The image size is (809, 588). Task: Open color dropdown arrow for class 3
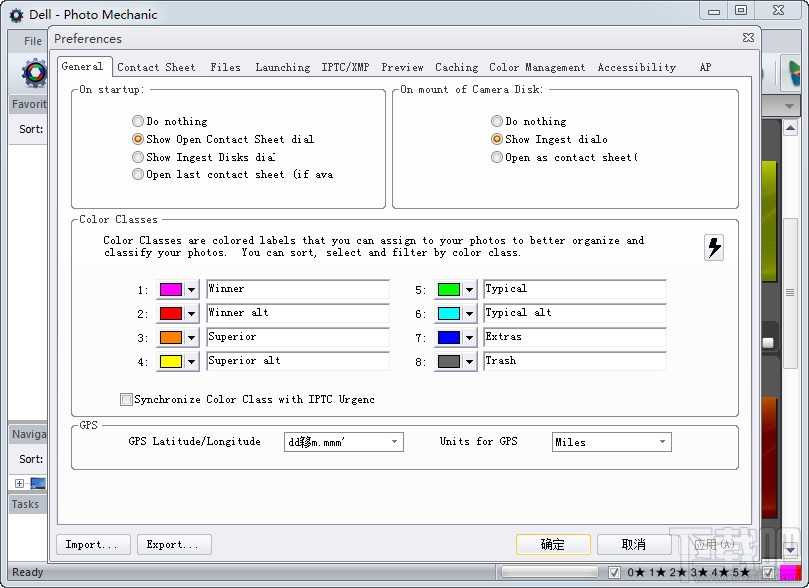click(x=191, y=338)
